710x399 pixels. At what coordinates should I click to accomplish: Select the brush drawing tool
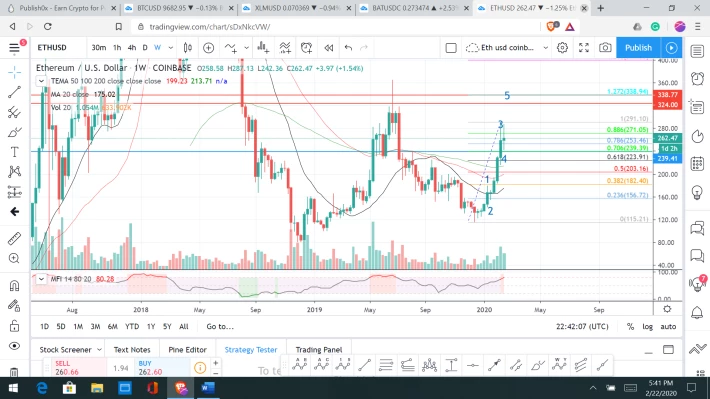point(14,132)
